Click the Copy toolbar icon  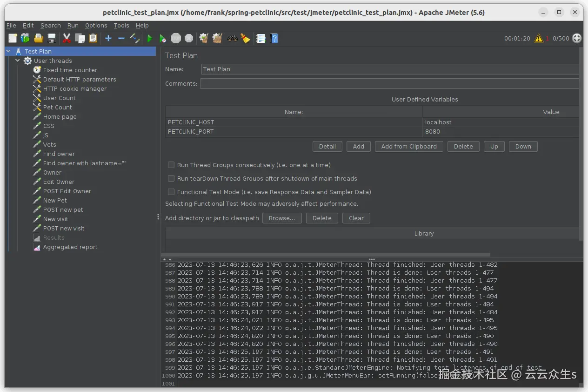pyautogui.click(x=80, y=39)
